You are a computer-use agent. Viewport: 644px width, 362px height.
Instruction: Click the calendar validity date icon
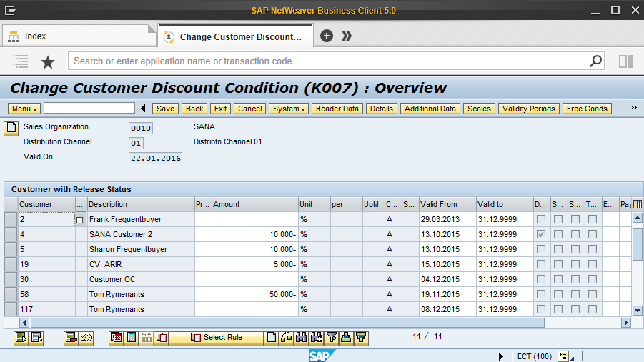117,338
